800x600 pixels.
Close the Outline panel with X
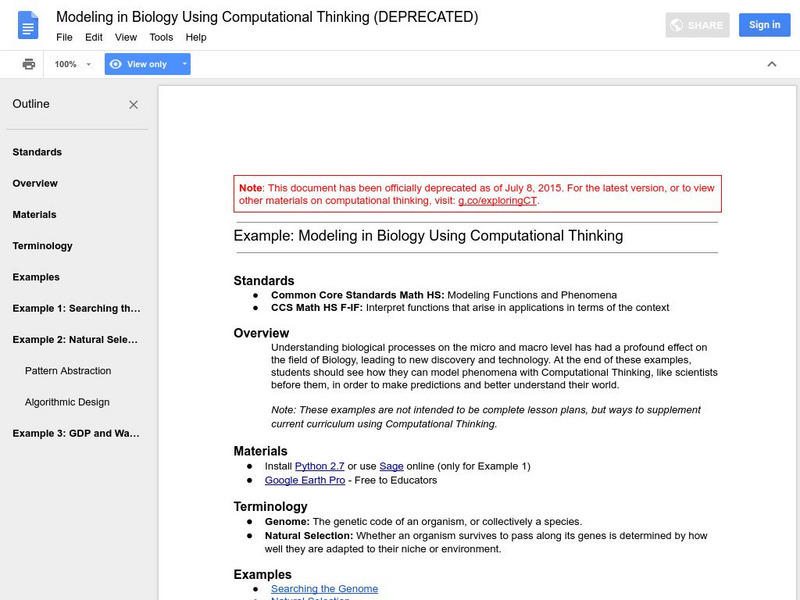(134, 105)
